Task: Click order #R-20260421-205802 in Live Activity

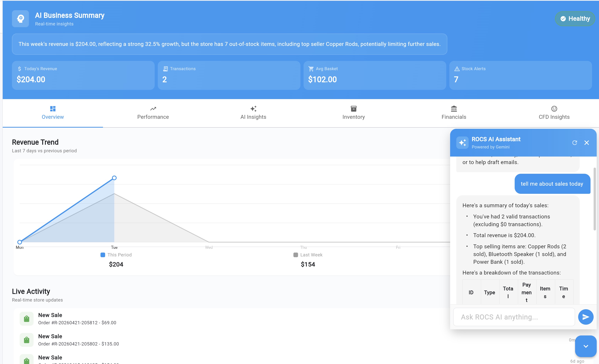Action: tap(78, 344)
